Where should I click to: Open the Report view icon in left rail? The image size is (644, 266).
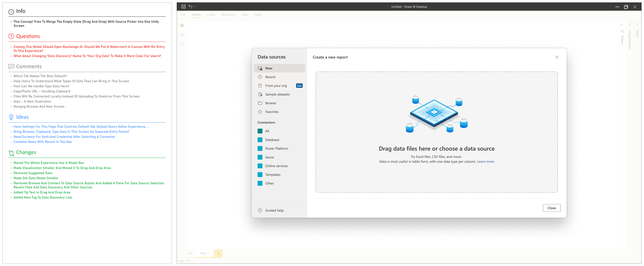pos(182,25)
